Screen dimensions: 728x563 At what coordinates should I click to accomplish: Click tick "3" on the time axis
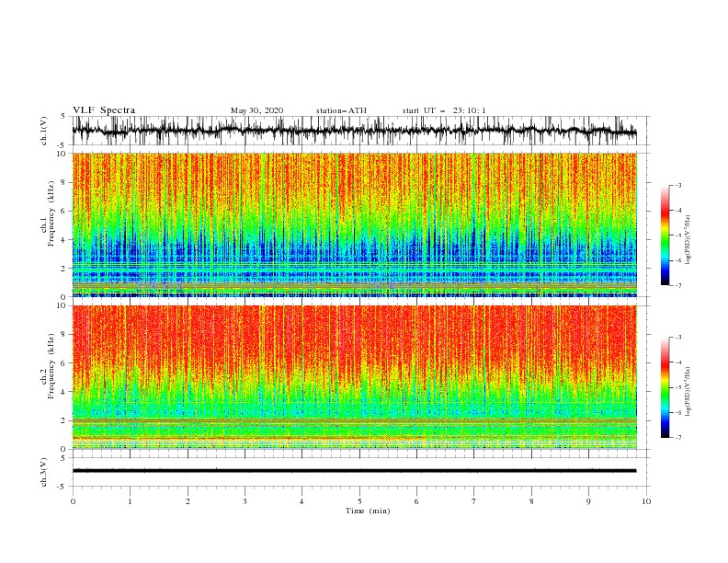(x=245, y=501)
